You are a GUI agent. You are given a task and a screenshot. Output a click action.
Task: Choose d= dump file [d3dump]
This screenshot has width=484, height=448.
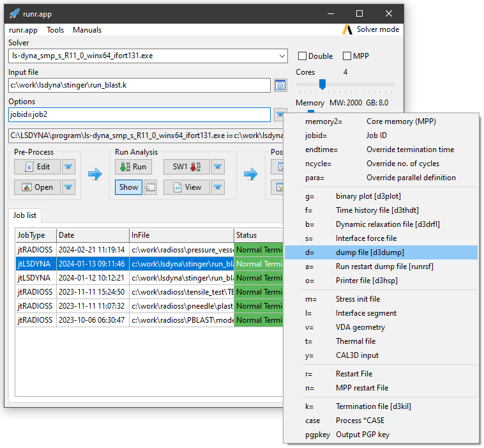click(x=381, y=252)
